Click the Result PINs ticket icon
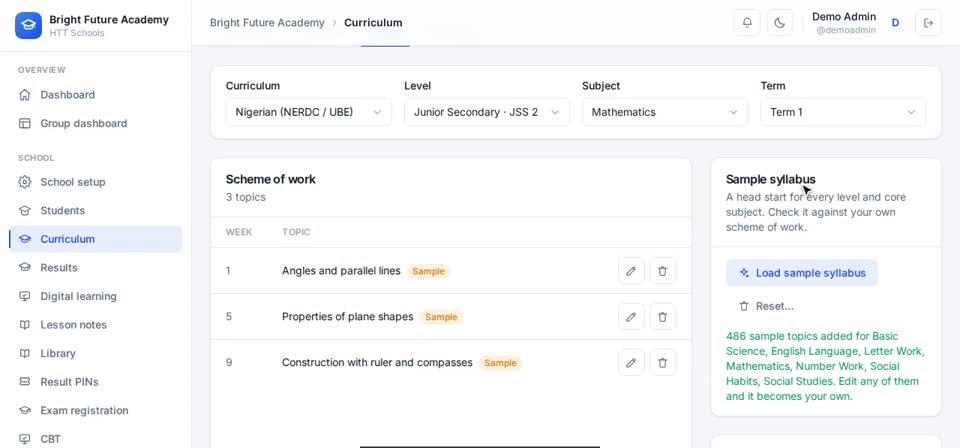Image resolution: width=960 pixels, height=448 pixels. coord(24,382)
